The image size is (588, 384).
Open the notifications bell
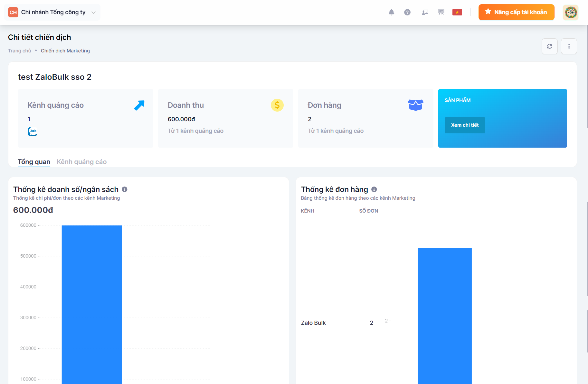[x=391, y=12]
